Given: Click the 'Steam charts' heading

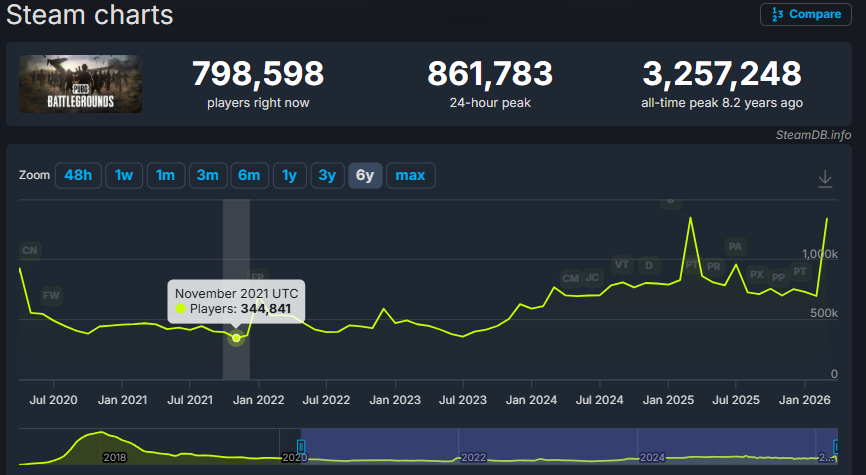Looking at the screenshot, I should [89, 14].
